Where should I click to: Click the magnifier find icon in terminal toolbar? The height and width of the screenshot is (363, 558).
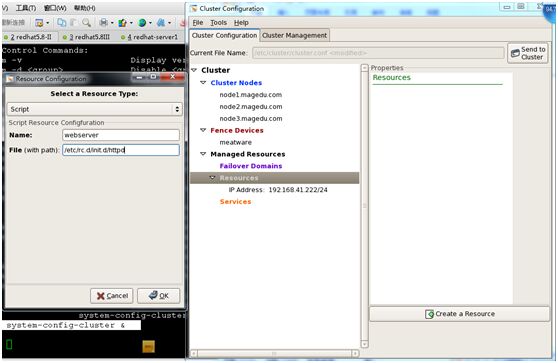click(86, 23)
